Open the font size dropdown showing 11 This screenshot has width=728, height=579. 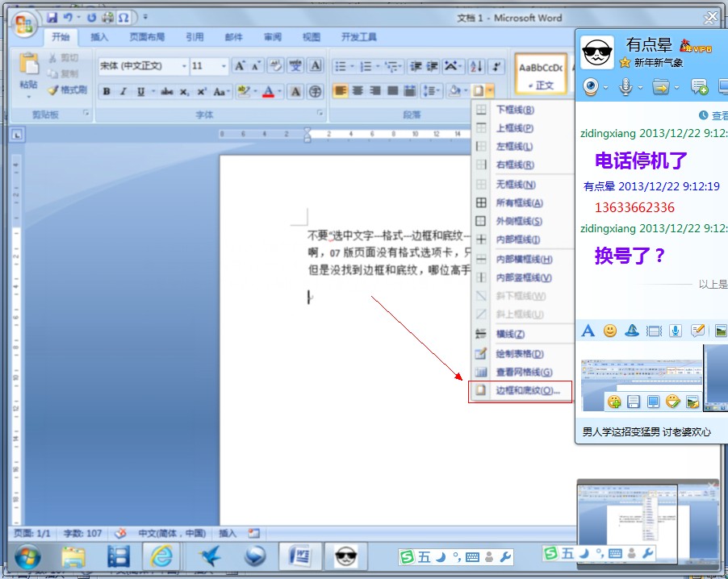pyautogui.click(x=224, y=66)
